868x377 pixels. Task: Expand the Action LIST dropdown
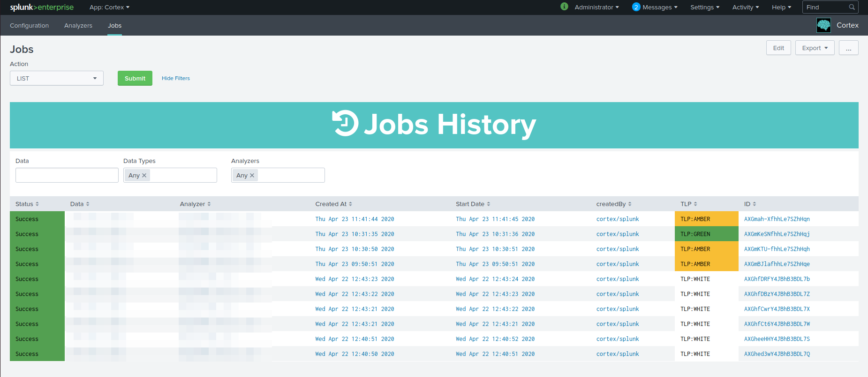click(57, 78)
